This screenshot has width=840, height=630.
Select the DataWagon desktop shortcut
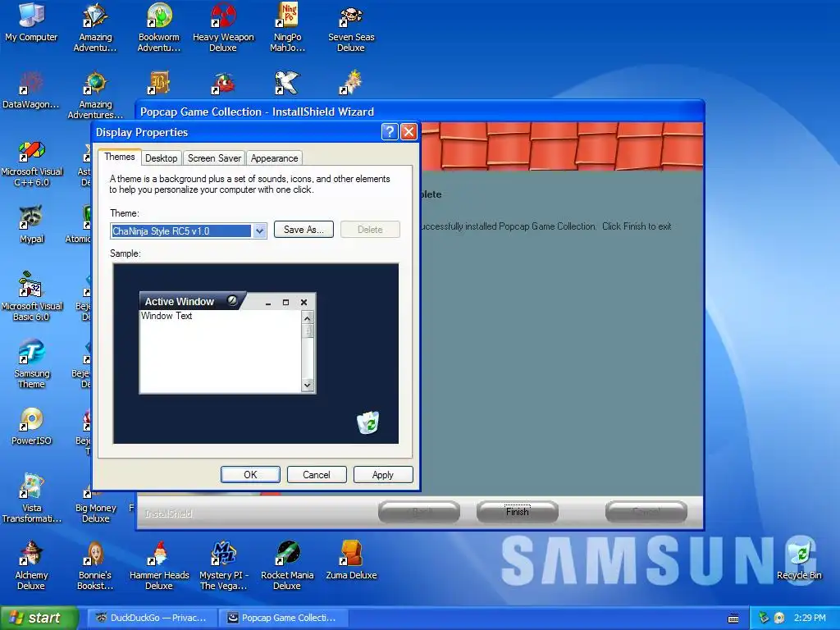[31, 90]
